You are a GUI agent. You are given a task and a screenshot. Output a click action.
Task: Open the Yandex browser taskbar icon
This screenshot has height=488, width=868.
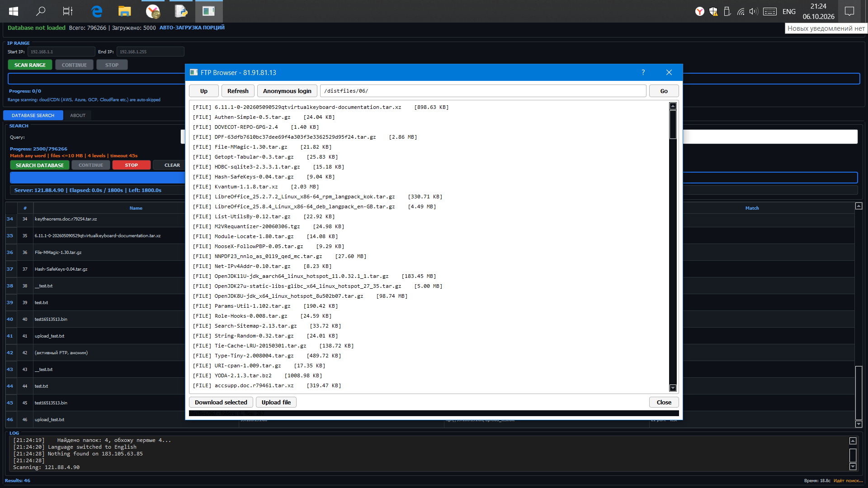[x=153, y=11]
